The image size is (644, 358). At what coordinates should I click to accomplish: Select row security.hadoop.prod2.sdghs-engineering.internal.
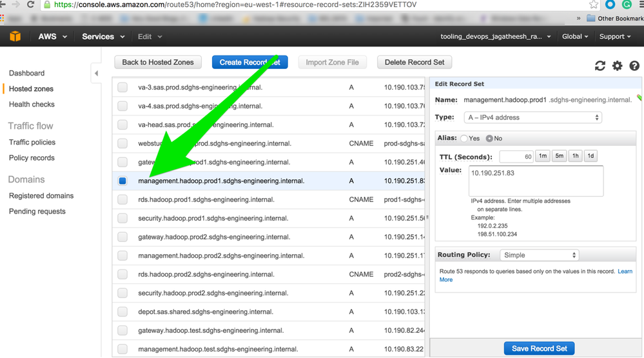click(x=269, y=293)
